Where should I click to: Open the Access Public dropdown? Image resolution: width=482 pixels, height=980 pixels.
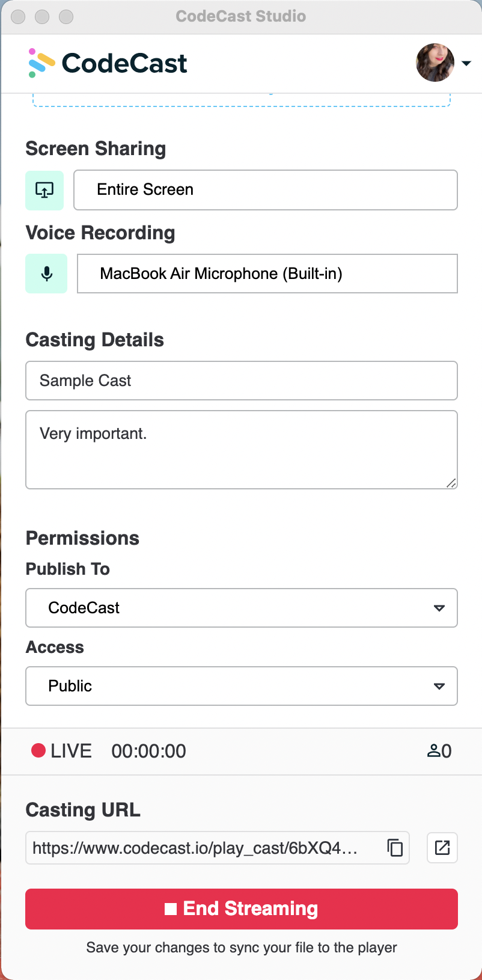[x=242, y=686]
